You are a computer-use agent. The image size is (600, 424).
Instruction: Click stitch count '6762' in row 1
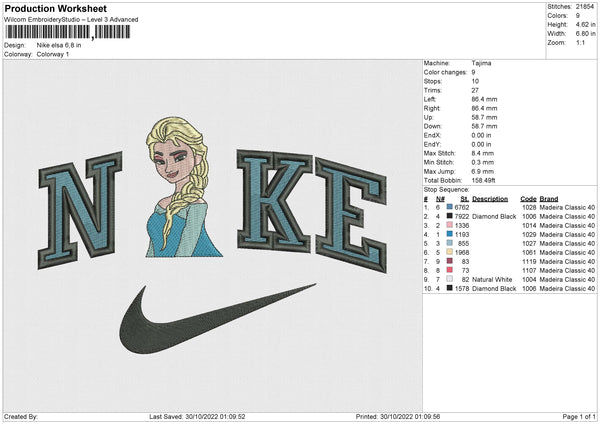(461, 207)
